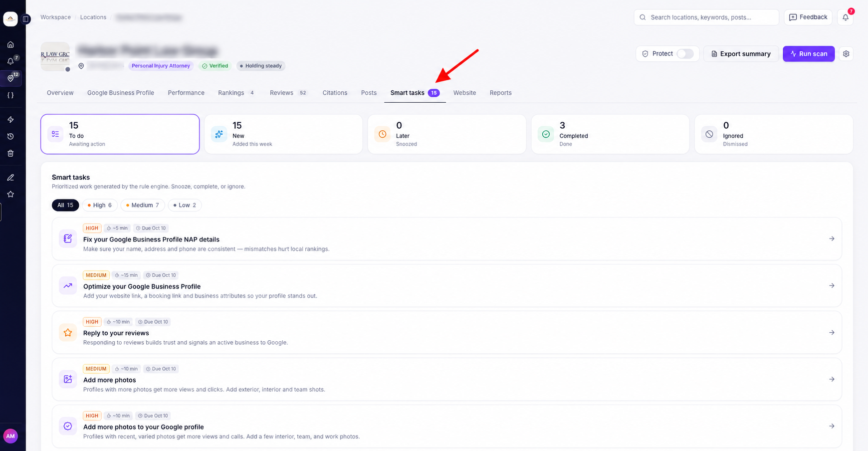
Task: Expand Optimize your Google Business Profile arrow
Action: coord(832,285)
